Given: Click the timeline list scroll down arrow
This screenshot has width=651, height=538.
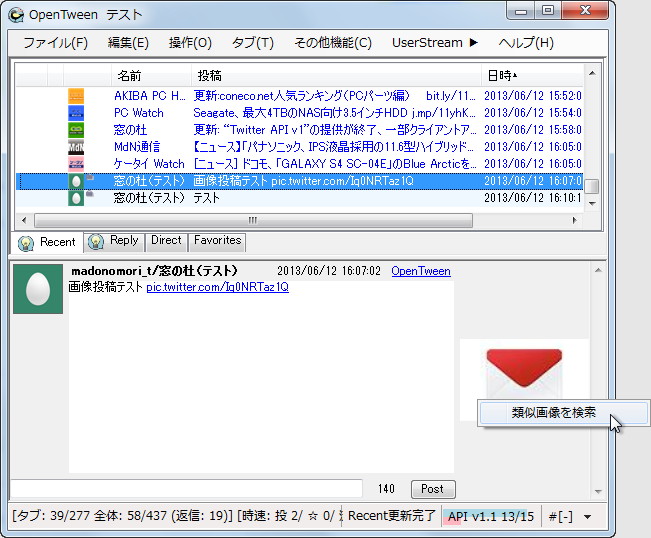Looking at the screenshot, I should point(592,203).
